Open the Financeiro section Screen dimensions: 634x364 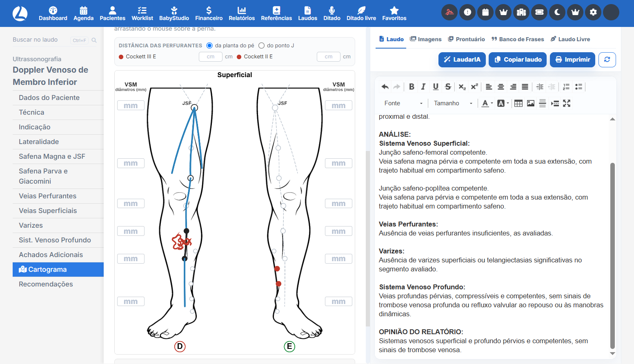click(209, 13)
